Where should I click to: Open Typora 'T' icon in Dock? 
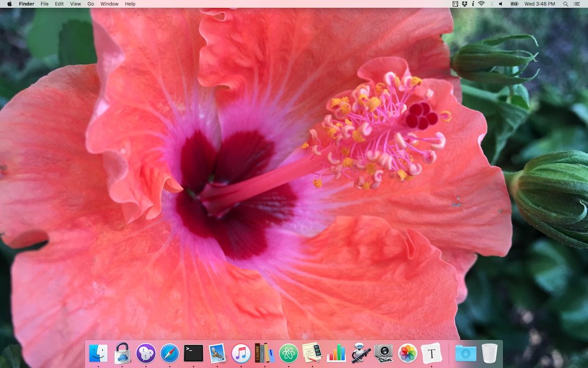click(431, 353)
